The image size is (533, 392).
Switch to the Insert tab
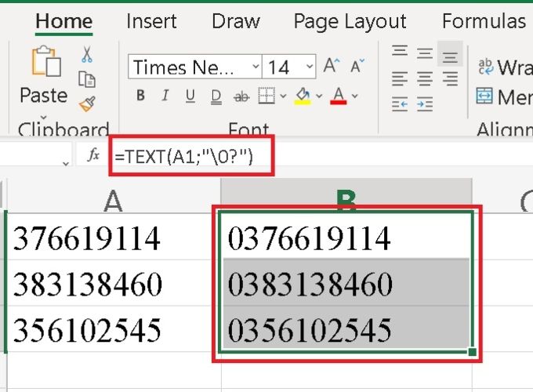point(151,21)
